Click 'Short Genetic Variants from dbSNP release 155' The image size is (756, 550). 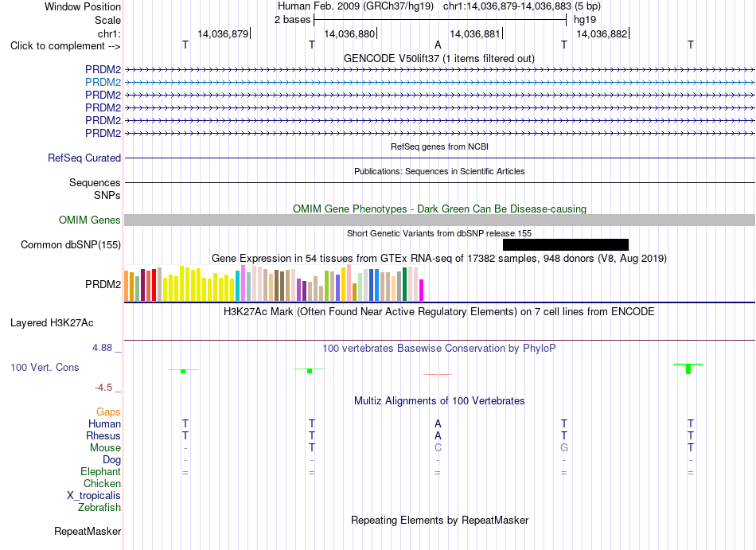pyautogui.click(x=439, y=233)
